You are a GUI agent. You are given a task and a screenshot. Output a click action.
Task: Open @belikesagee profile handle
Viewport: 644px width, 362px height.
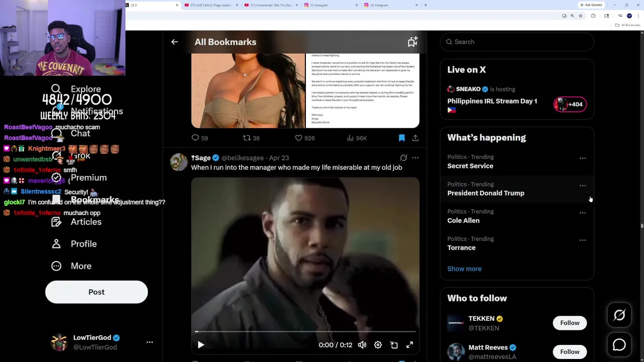(x=243, y=158)
